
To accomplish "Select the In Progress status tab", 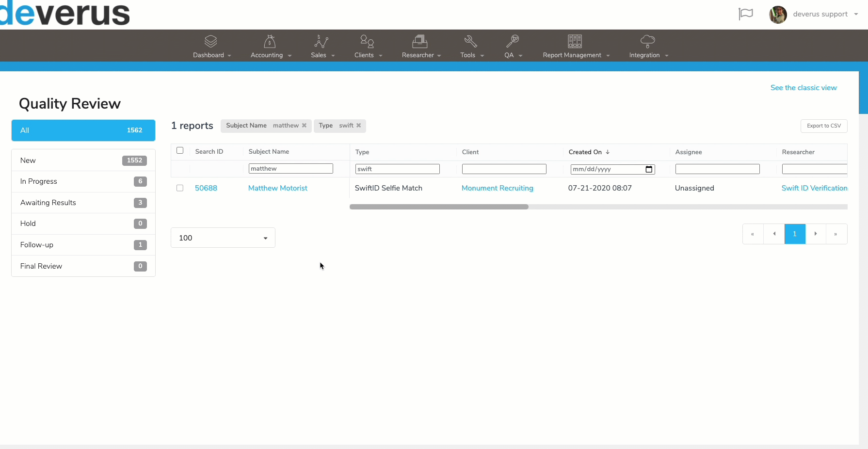I will [x=83, y=181].
